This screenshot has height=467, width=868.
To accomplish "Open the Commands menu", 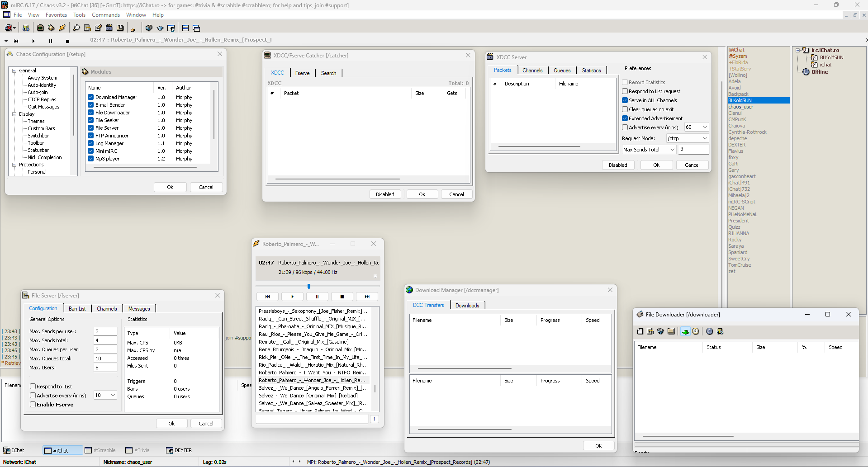I will coord(106,15).
